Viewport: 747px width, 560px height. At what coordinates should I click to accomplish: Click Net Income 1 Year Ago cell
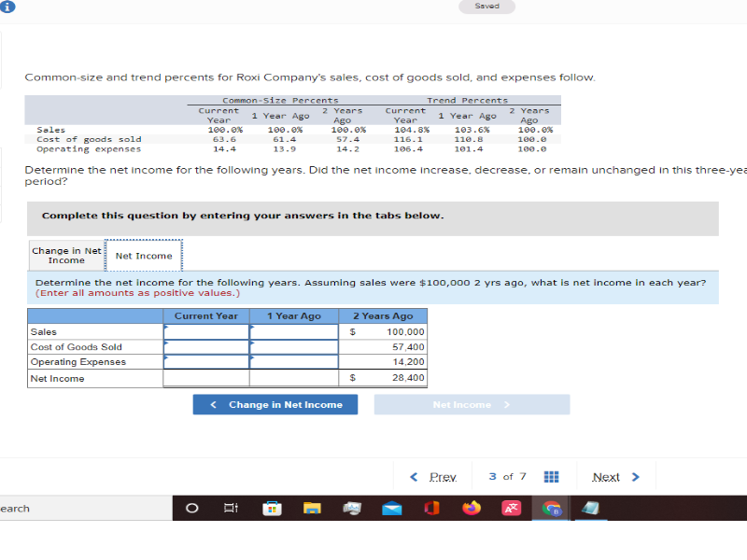(x=294, y=378)
